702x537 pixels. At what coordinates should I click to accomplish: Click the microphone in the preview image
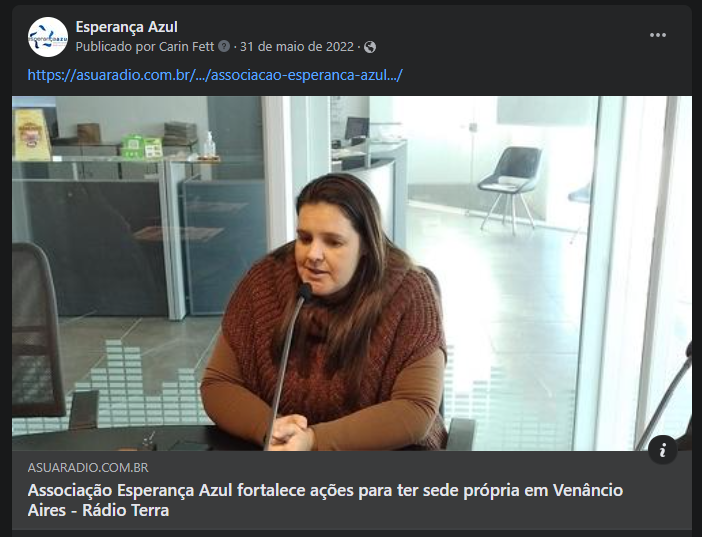[x=288, y=365]
